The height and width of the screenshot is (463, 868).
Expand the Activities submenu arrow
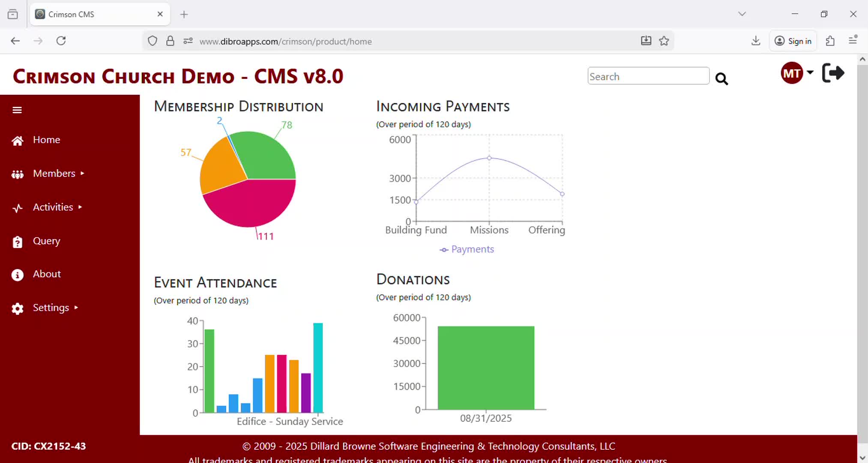pos(80,207)
